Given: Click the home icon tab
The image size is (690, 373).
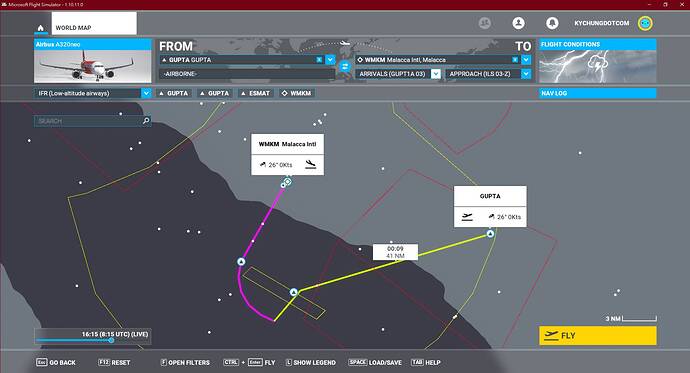Looking at the screenshot, I should (40, 28).
